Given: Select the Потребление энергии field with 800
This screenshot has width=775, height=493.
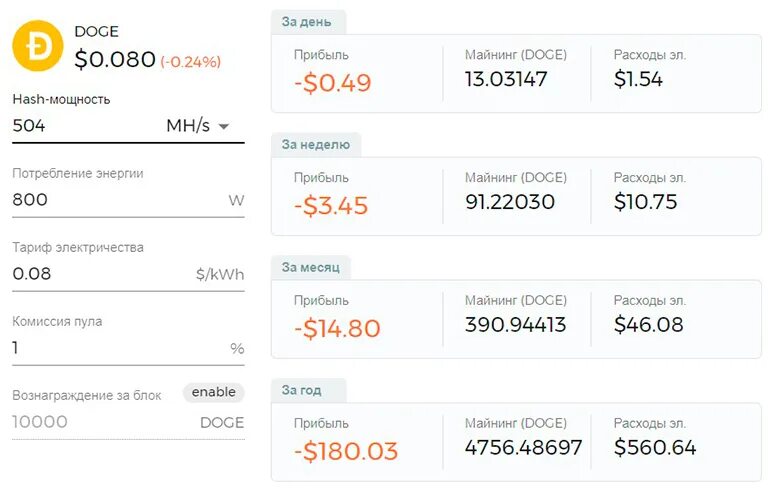Looking at the screenshot, I should 128,200.
